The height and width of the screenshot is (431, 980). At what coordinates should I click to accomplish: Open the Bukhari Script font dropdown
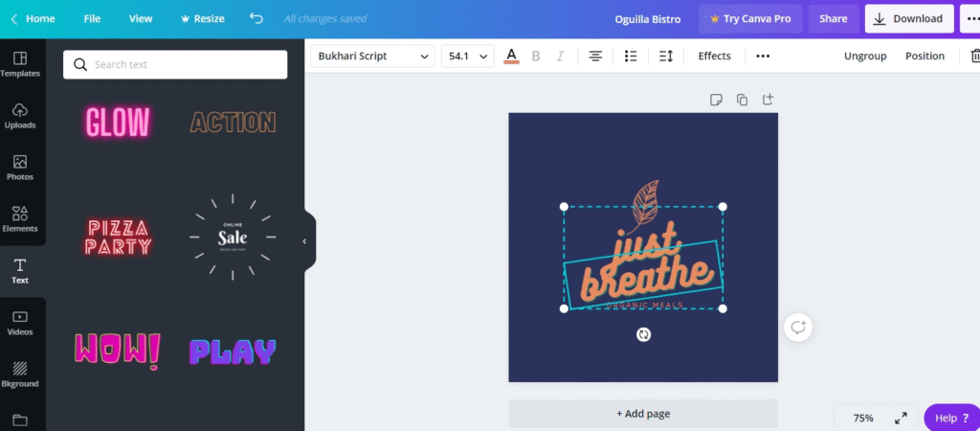pyautogui.click(x=373, y=57)
